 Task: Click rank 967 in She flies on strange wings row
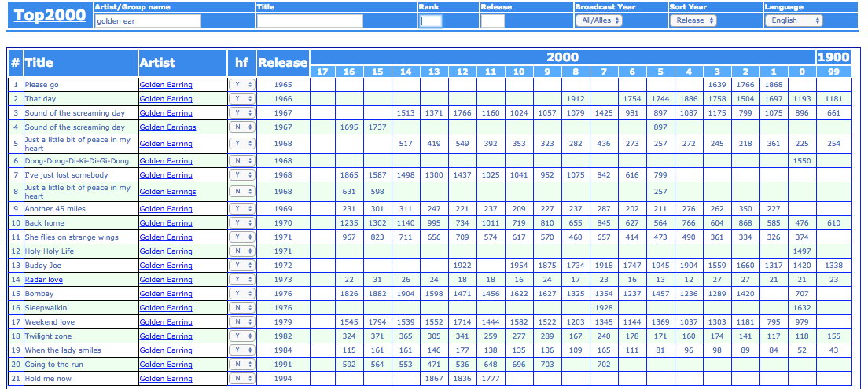[x=349, y=237]
